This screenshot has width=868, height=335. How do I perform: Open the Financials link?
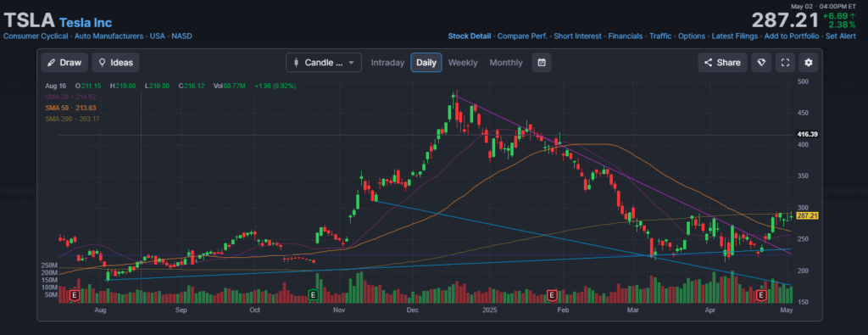click(x=626, y=36)
